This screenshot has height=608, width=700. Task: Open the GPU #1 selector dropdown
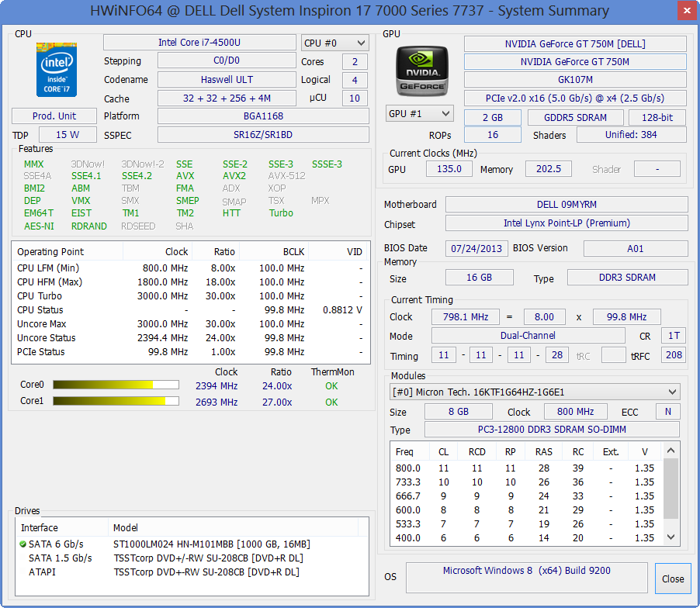point(419,114)
